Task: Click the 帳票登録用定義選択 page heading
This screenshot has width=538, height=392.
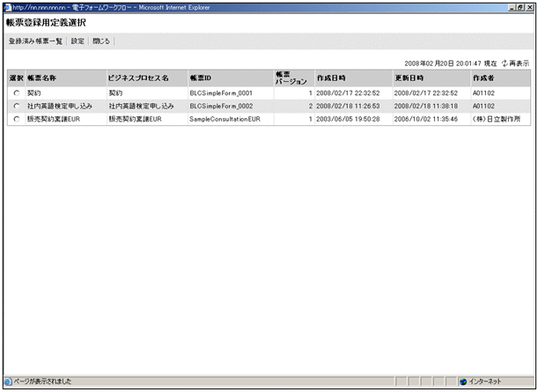Action: 46,23
